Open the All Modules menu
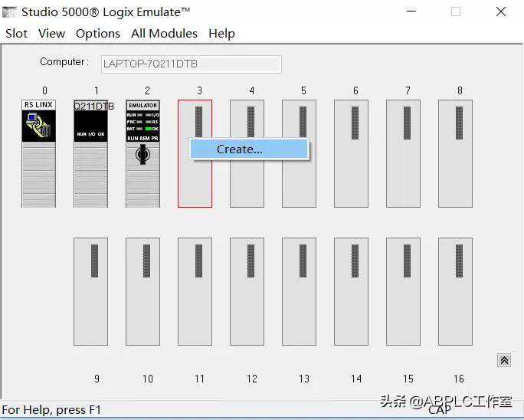The height and width of the screenshot is (420, 524). (164, 34)
